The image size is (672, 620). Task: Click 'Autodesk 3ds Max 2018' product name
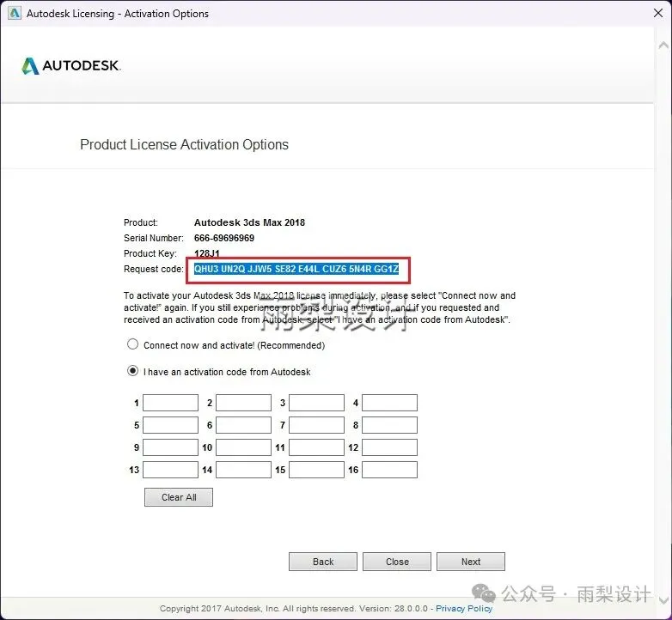(249, 222)
